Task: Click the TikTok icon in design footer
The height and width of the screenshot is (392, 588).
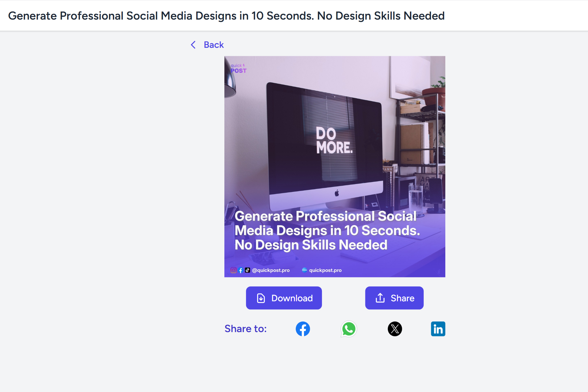Action: (x=247, y=270)
